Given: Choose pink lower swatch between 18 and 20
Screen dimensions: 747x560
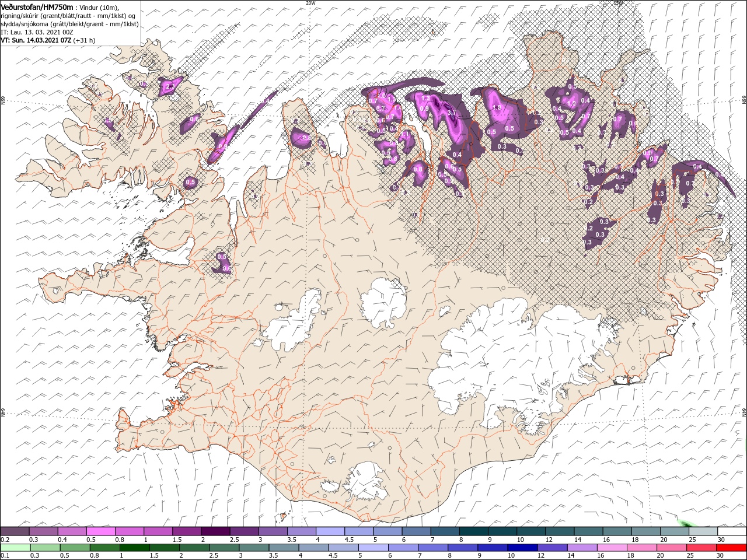Looking at the screenshot, I should click(642, 548).
